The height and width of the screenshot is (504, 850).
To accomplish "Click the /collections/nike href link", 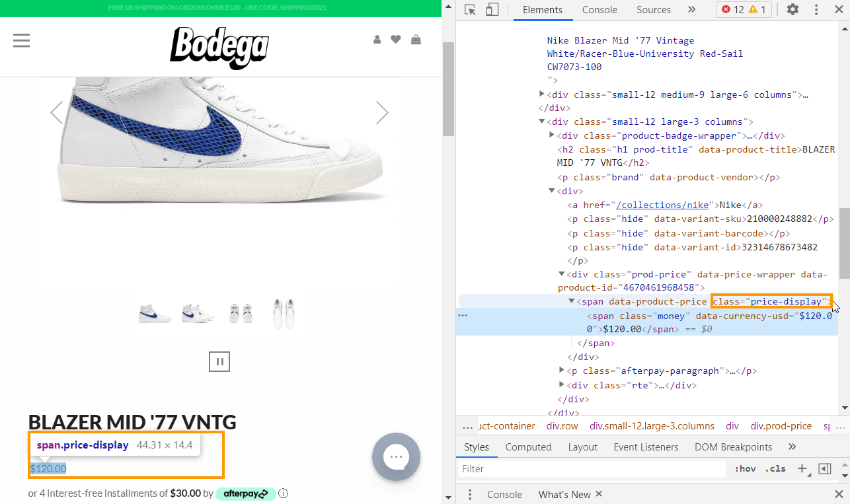I will [662, 205].
